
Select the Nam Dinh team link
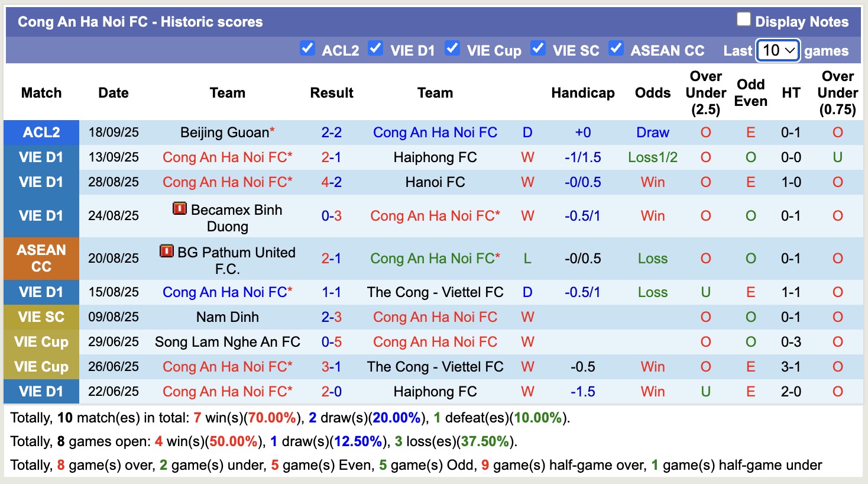pos(228,317)
